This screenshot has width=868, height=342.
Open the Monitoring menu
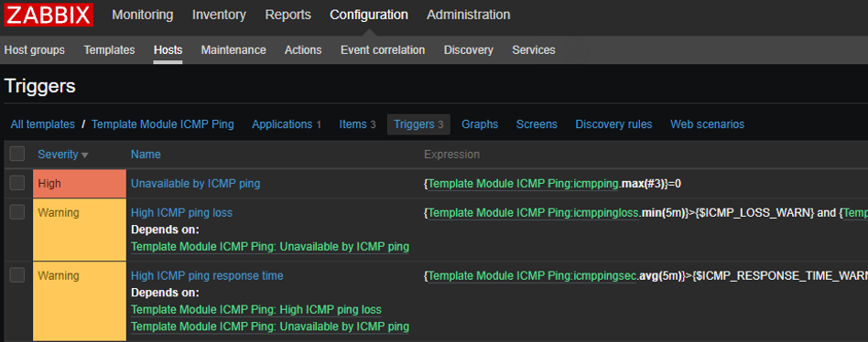142,15
